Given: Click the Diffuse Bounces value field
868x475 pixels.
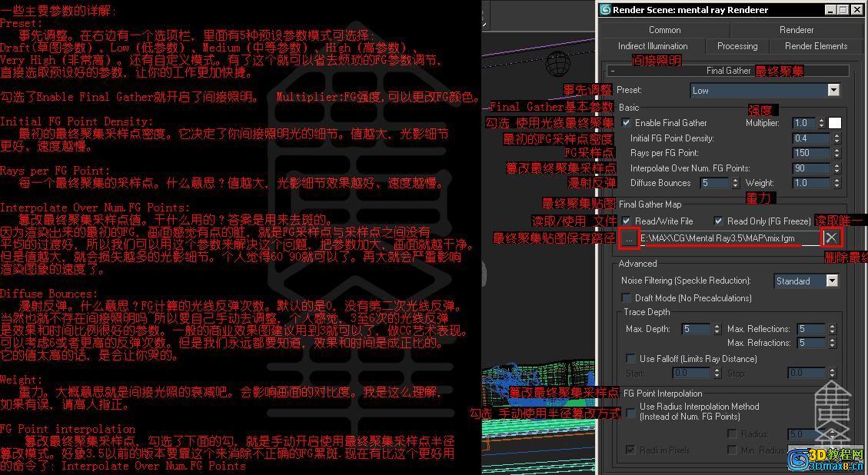Looking at the screenshot, I should [715, 183].
